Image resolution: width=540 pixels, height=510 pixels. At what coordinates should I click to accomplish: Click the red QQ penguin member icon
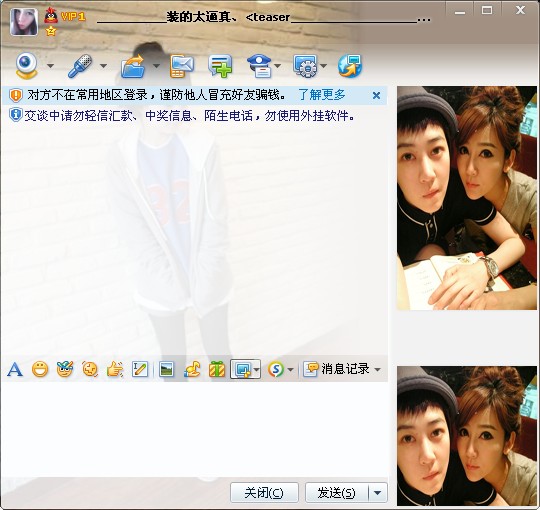tap(51, 15)
